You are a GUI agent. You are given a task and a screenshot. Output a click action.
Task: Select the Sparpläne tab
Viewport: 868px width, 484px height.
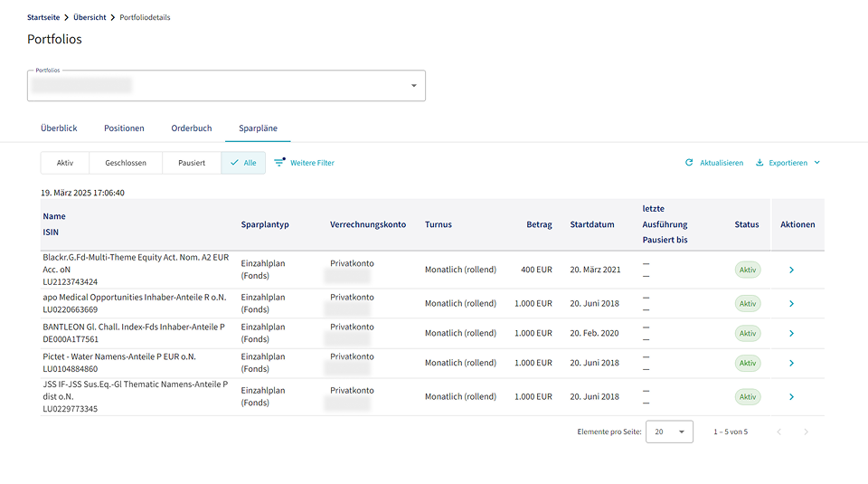[x=258, y=128]
